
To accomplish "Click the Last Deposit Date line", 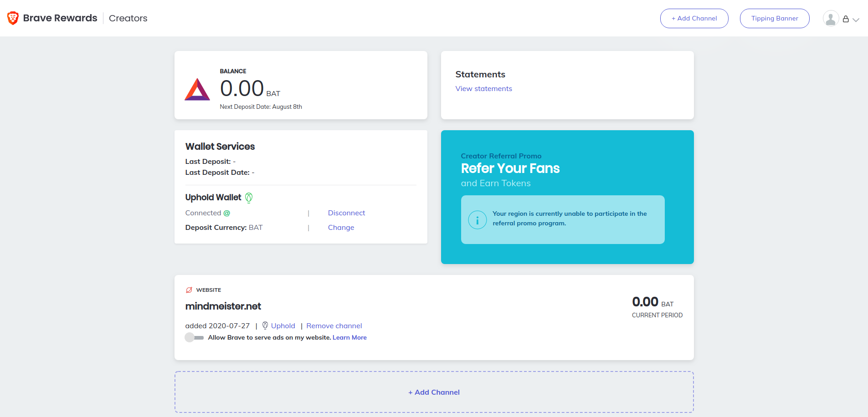I will (220, 173).
